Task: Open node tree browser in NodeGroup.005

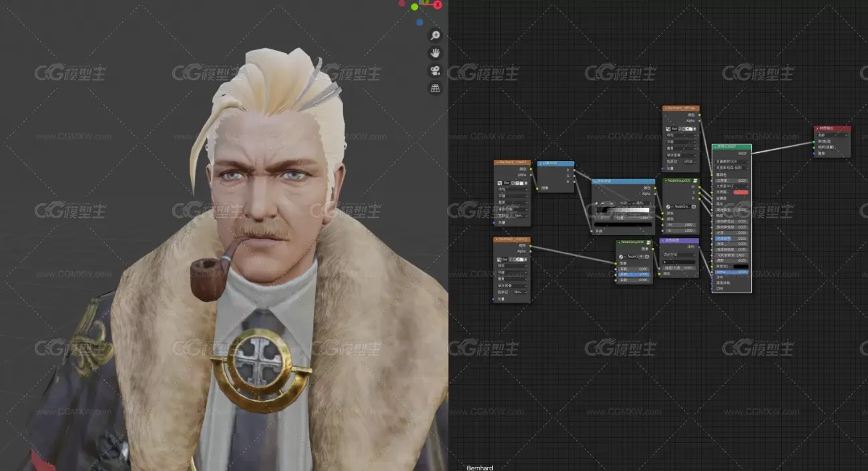Action: tap(668, 207)
